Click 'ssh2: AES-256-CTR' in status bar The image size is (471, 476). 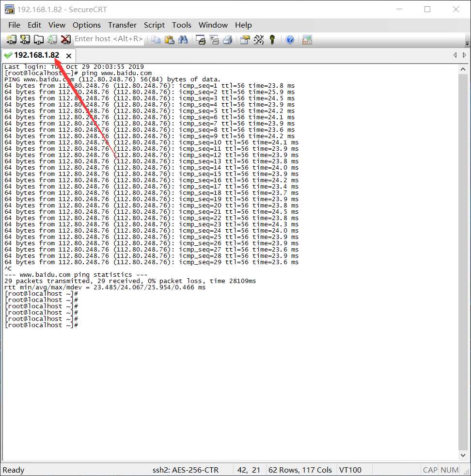186,470
